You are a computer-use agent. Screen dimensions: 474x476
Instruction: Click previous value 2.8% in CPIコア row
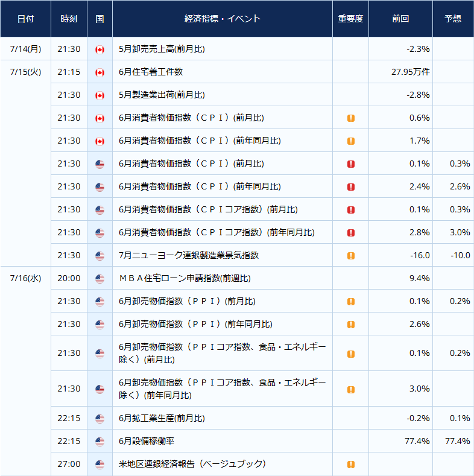[x=419, y=232]
